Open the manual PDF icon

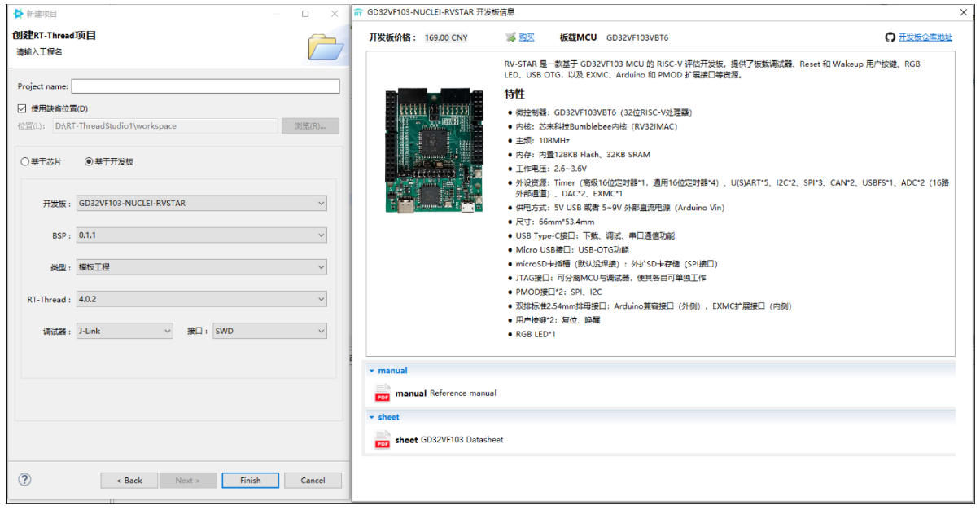[x=383, y=393]
